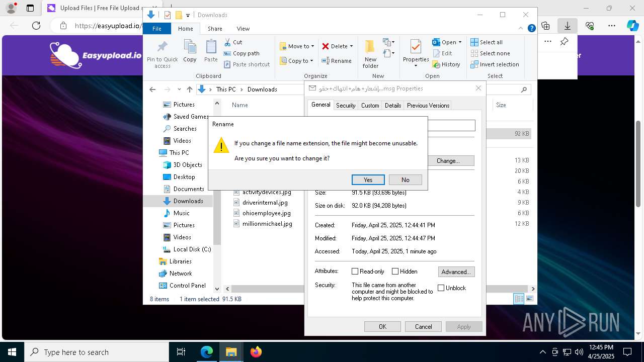The width and height of the screenshot is (644, 362).
Task: Go up one folder level
Action: 189,89
